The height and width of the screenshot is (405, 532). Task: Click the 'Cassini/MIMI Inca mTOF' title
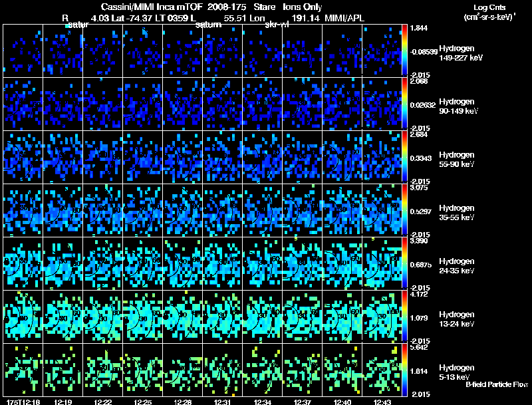[152, 7]
